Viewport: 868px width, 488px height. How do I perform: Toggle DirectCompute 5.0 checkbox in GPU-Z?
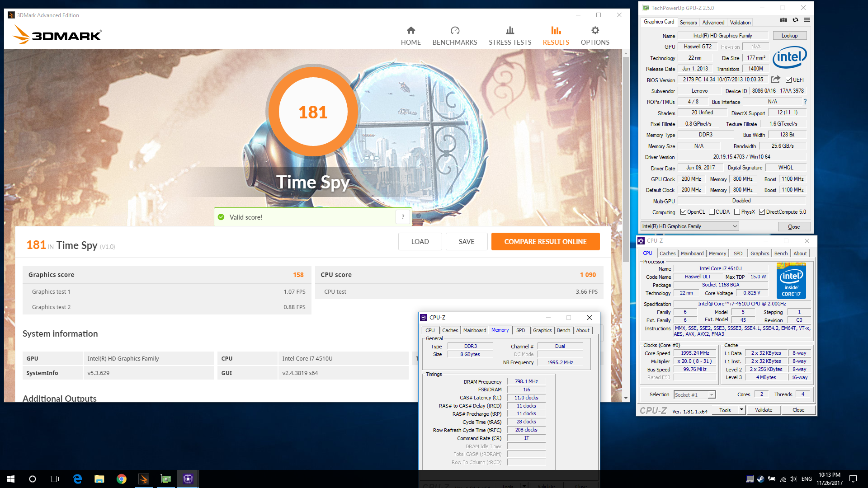click(762, 212)
